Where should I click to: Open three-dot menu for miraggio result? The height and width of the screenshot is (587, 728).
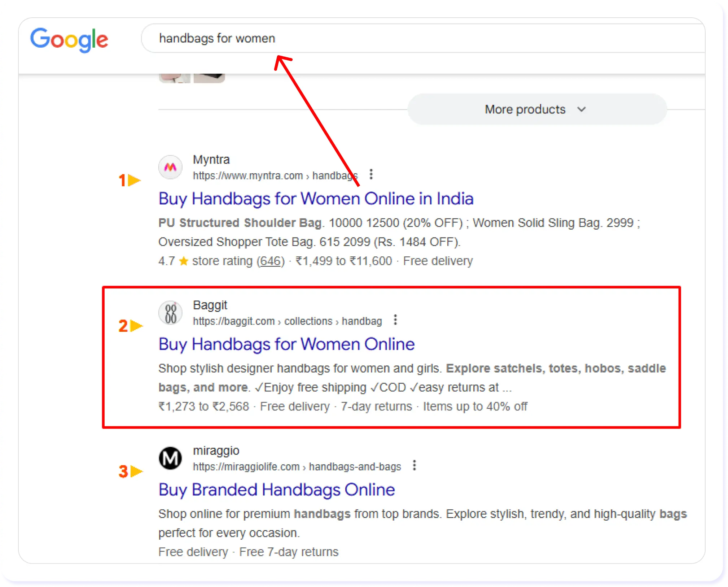click(x=415, y=465)
